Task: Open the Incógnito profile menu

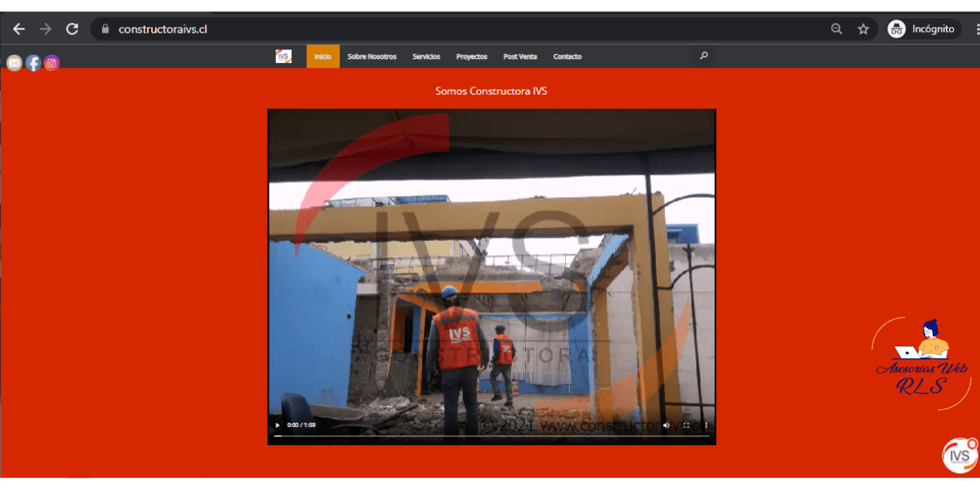Action: (x=921, y=29)
